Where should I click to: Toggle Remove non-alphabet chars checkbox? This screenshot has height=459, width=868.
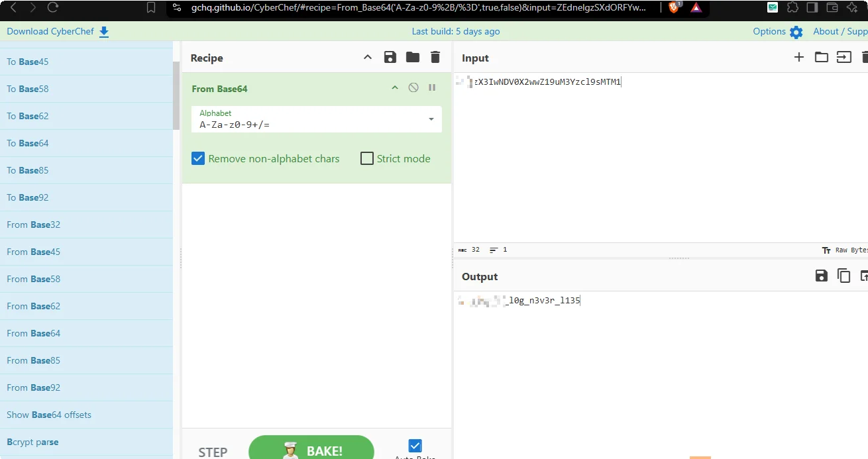point(198,158)
